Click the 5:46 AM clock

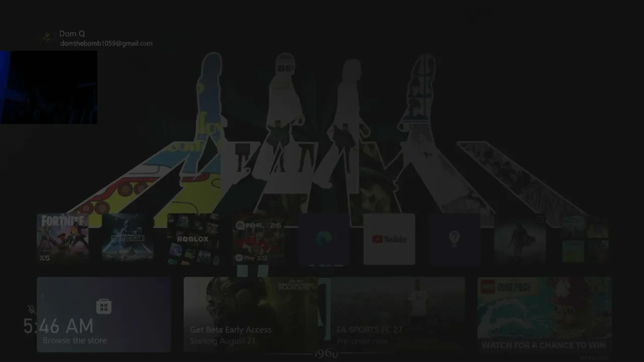(58, 326)
